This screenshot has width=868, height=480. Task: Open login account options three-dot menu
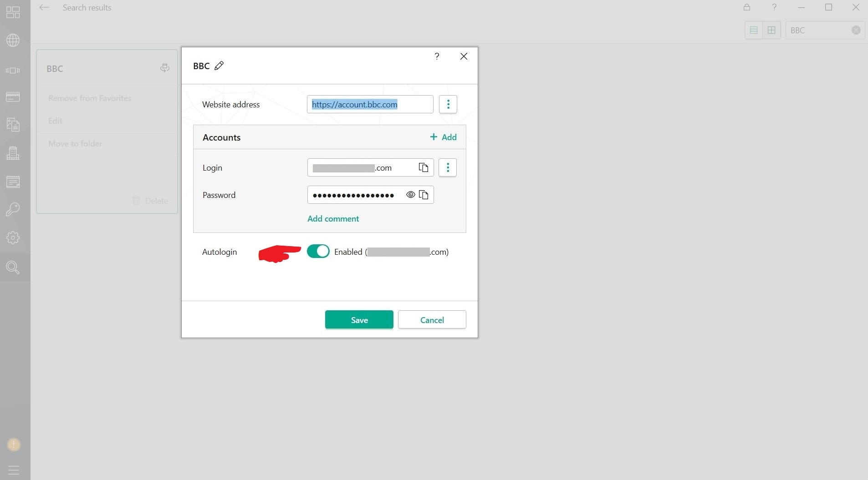[448, 167]
